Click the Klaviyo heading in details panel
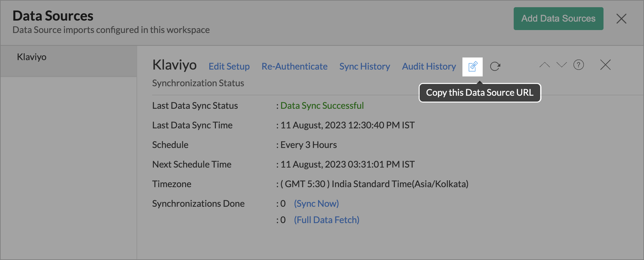Viewport: 644px width, 260px height. pyautogui.click(x=174, y=65)
